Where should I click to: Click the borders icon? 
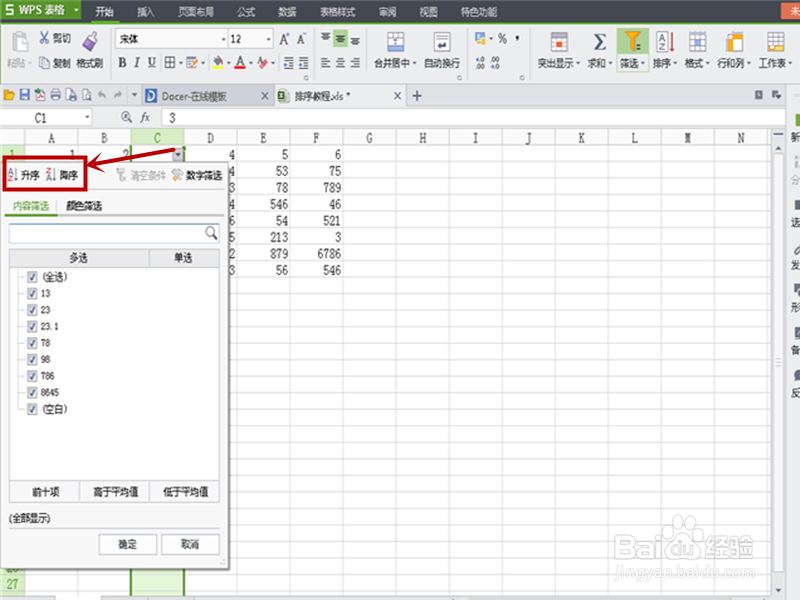169,63
